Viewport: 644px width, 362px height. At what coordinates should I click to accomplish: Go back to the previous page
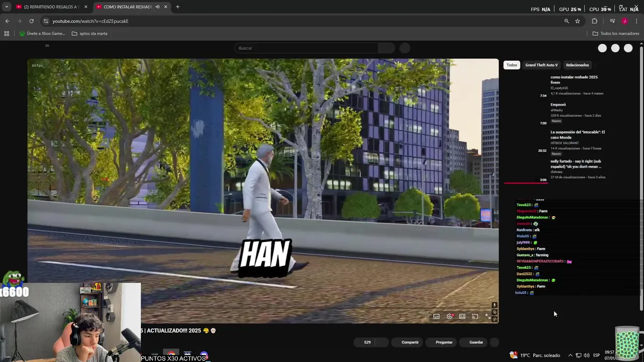(x=7, y=21)
